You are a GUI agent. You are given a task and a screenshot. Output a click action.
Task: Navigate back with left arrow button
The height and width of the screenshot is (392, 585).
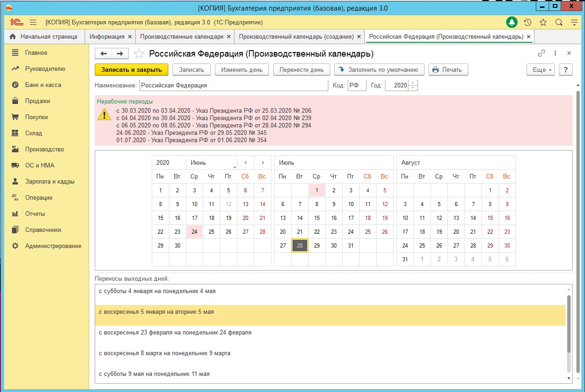[103, 54]
